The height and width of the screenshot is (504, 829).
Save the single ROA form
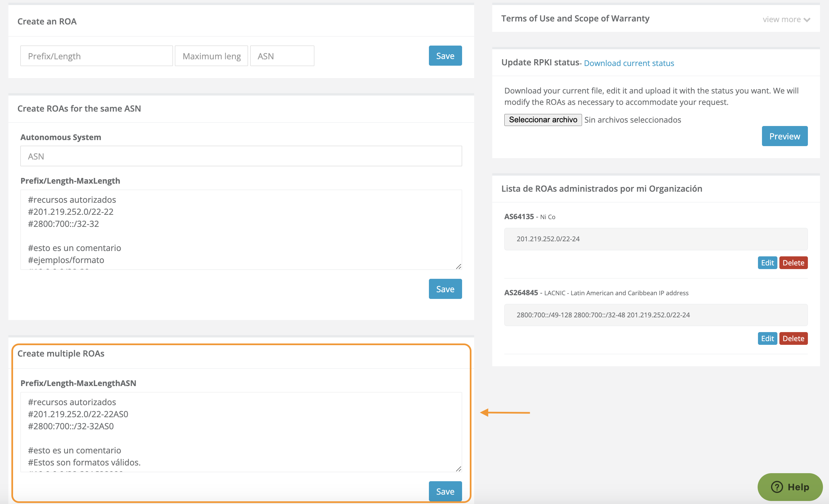(445, 56)
